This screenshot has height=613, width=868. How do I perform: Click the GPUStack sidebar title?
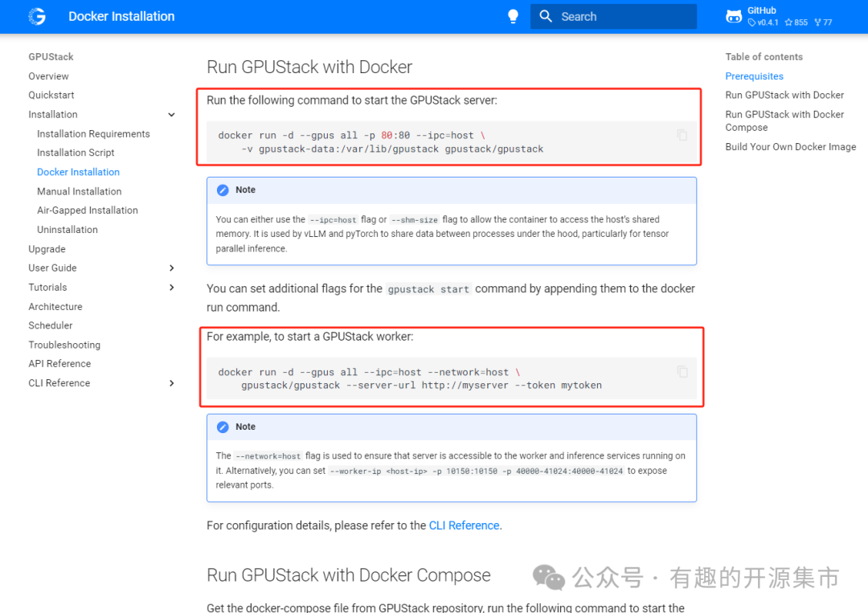tap(51, 56)
